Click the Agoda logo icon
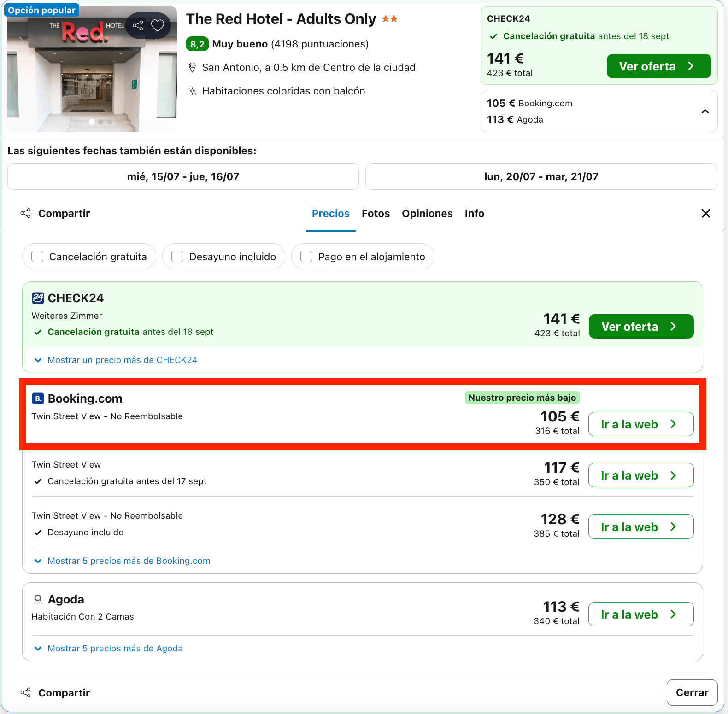 (38, 599)
